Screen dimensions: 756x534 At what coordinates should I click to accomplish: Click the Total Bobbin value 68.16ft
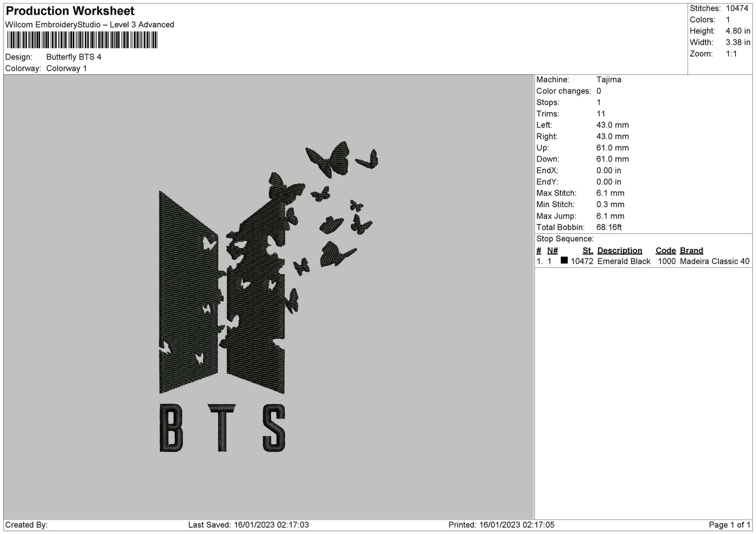pyautogui.click(x=609, y=228)
